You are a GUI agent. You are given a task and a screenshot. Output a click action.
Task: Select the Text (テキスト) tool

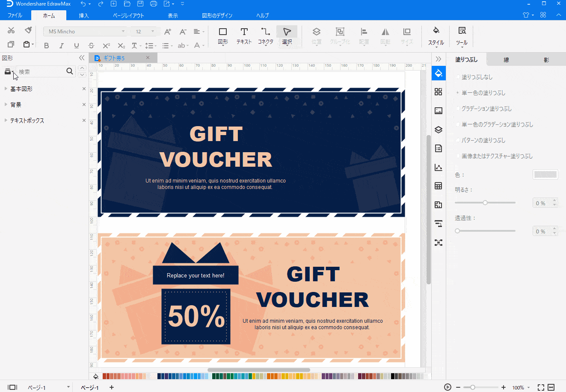click(x=244, y=35)
